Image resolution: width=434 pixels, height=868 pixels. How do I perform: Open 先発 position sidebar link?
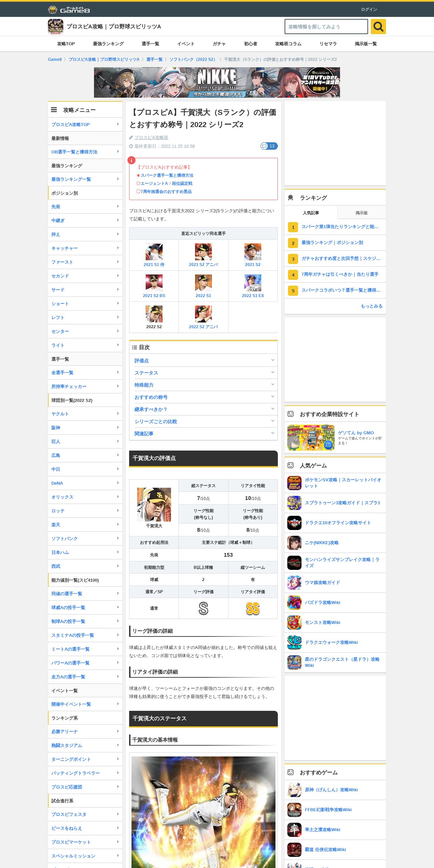85,207
